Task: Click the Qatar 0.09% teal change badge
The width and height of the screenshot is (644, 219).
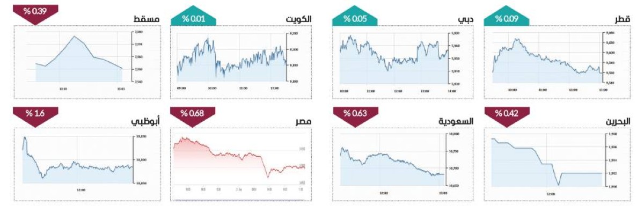Action: click(x=507, y=19)
